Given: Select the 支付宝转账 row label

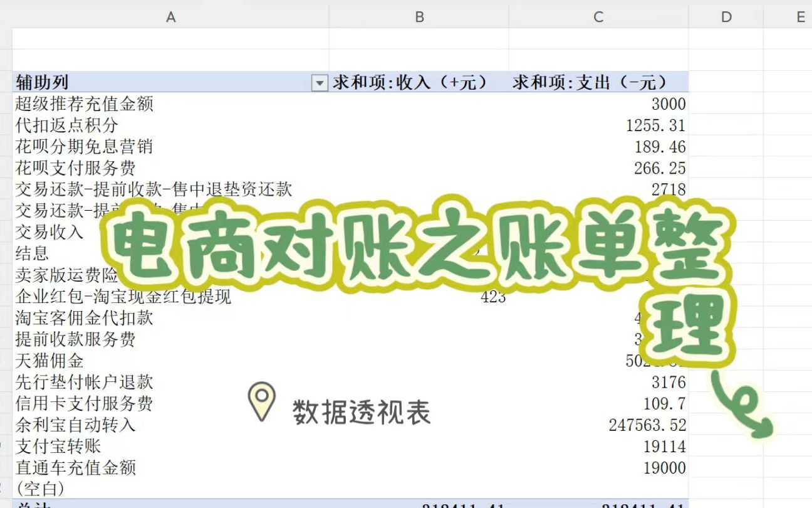Looking at the screenshot, I should [x=58, y=446].
